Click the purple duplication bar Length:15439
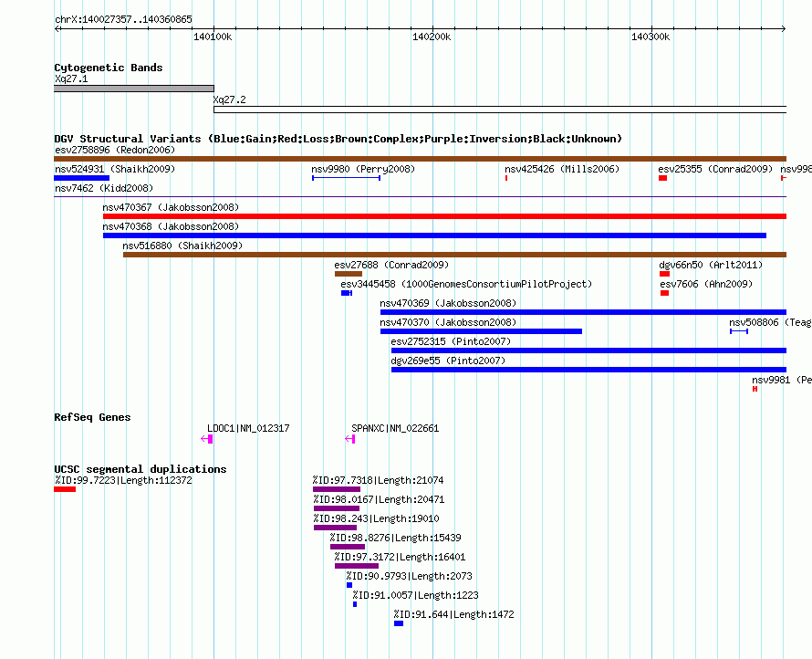This screenshot has width=812, height=659. 348,547
